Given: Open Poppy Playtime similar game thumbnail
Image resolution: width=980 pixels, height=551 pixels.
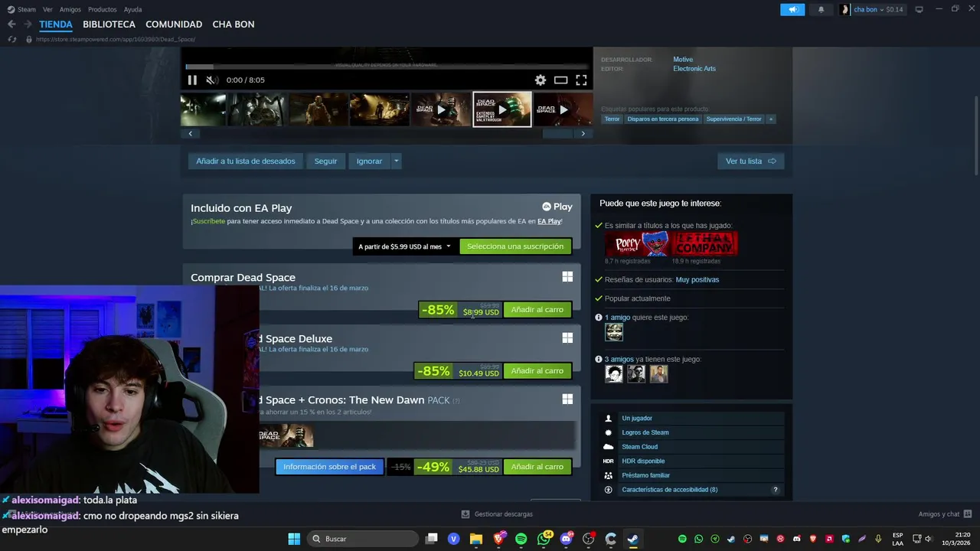Looking at the screenshot, I should point(638,244).
